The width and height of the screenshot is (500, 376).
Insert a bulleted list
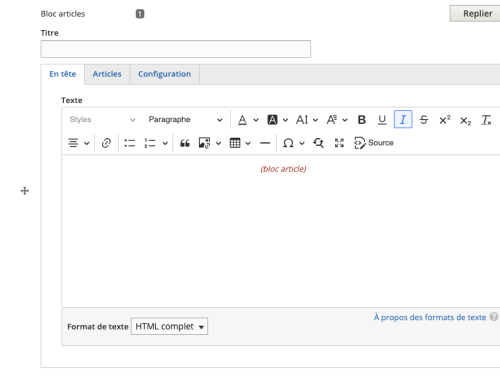(130, 143)
